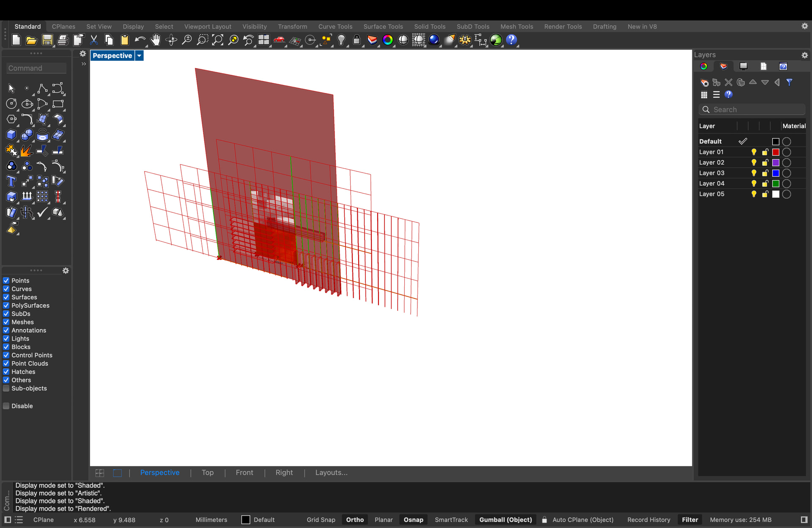
Task: Click Layer 01 red color swatch
Action: coord(776,152)
